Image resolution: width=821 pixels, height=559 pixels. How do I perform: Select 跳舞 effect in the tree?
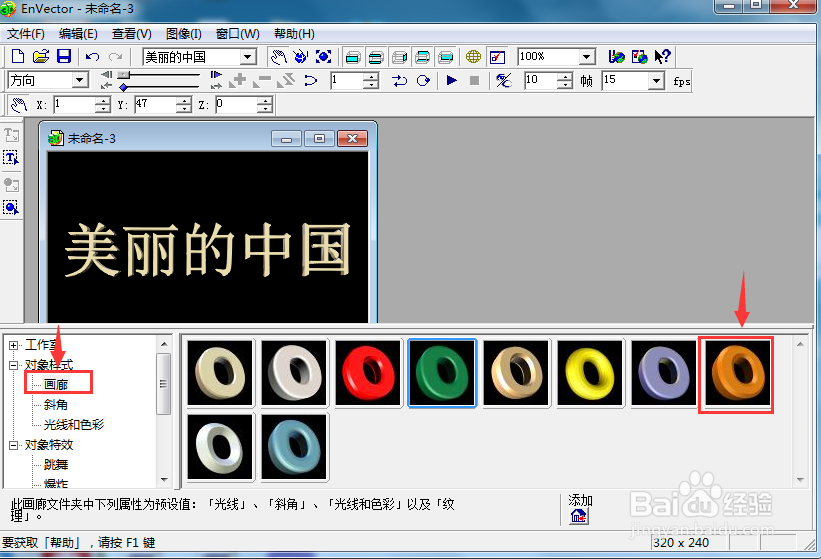click(x=56, y=464)
